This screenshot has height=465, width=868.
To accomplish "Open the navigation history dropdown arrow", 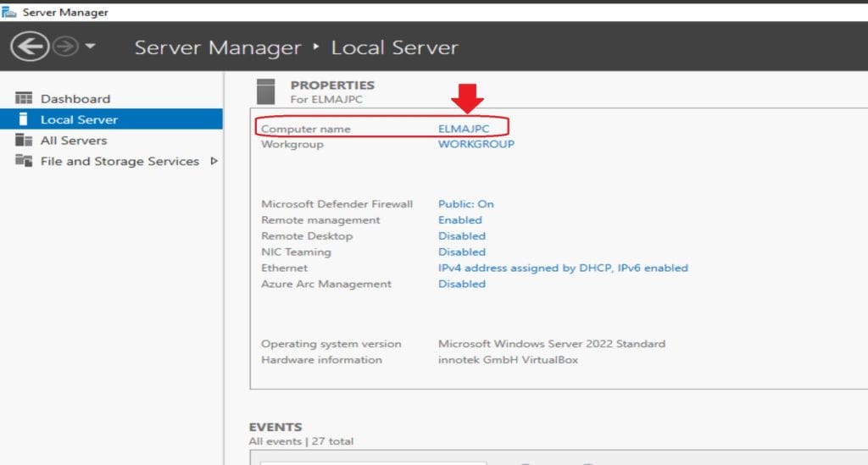I will [x=90, y=47].
